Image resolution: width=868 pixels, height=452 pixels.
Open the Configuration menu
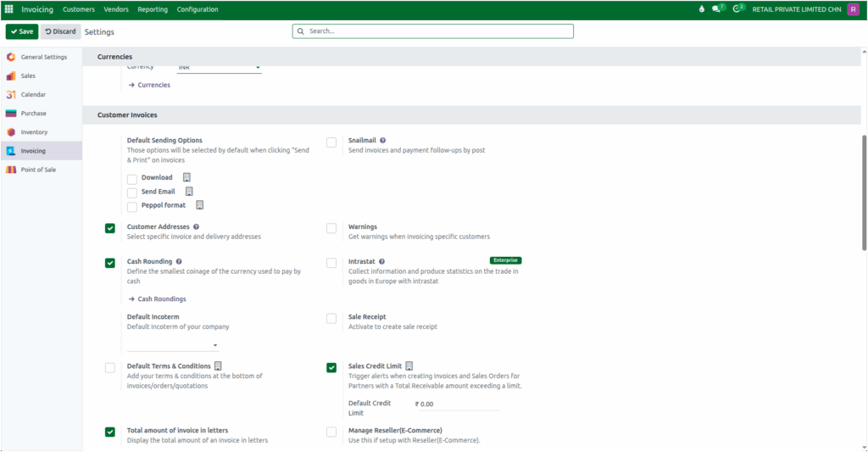198,9
